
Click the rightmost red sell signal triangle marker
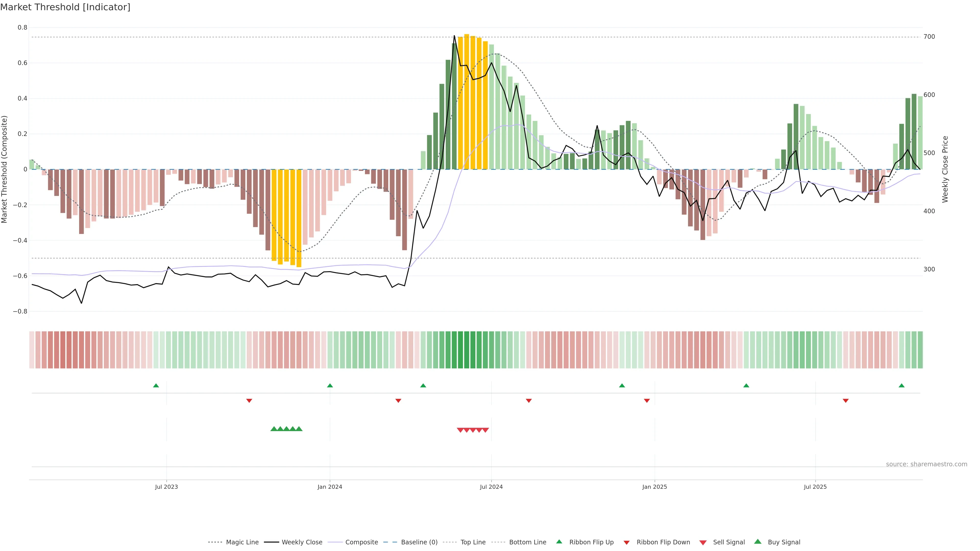pyautogui.click(x=485, y=430)
